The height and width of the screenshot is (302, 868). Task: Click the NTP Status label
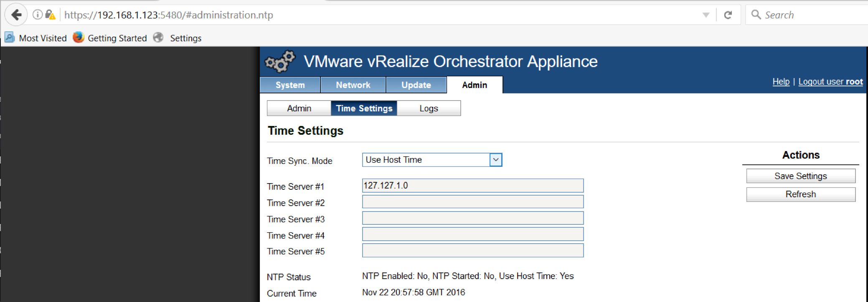point(289,277)
